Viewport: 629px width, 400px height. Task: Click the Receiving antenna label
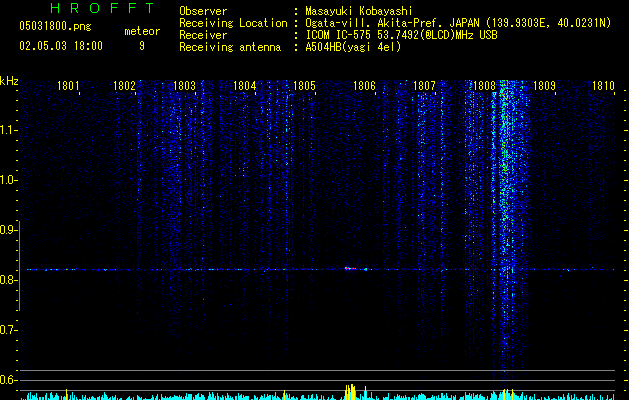pos(230,47)
